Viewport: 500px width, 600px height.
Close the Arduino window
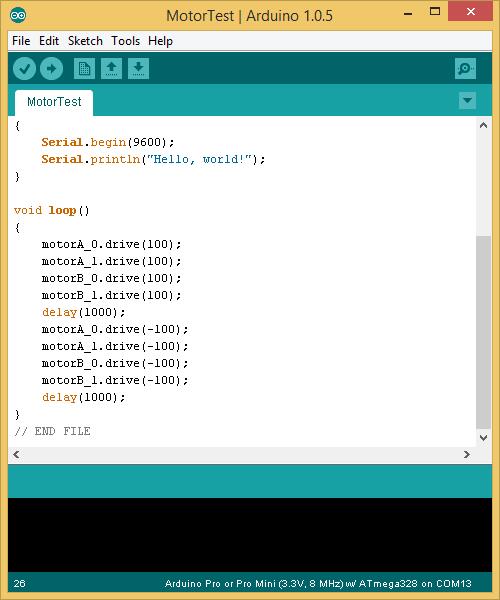pos(471,12)
